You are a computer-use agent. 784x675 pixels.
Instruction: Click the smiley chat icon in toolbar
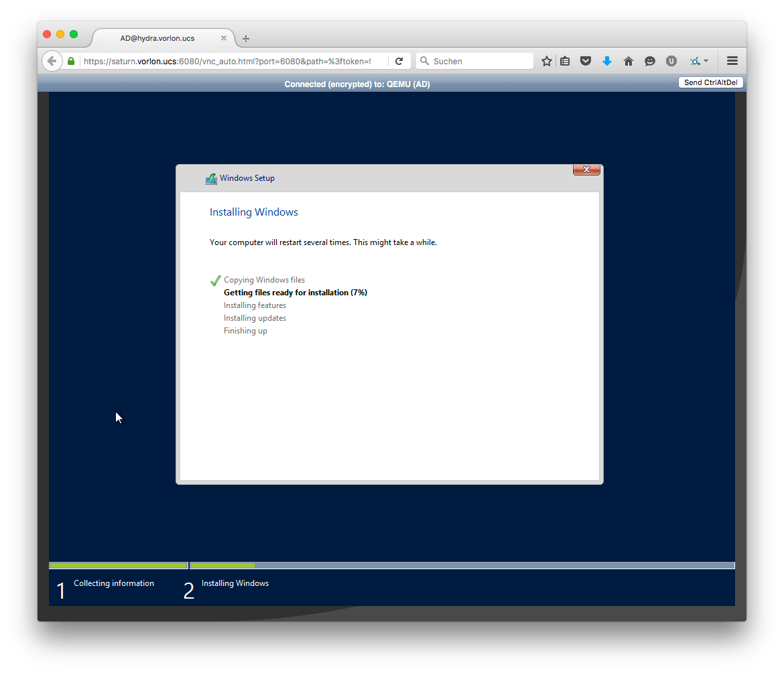(x=650, y=61)
